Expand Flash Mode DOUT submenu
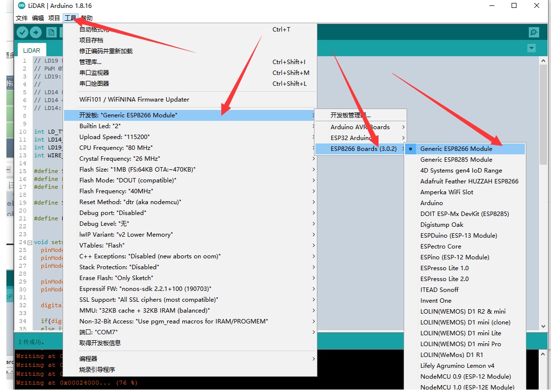The image size is (551, 392). click(x=190, y=180)
